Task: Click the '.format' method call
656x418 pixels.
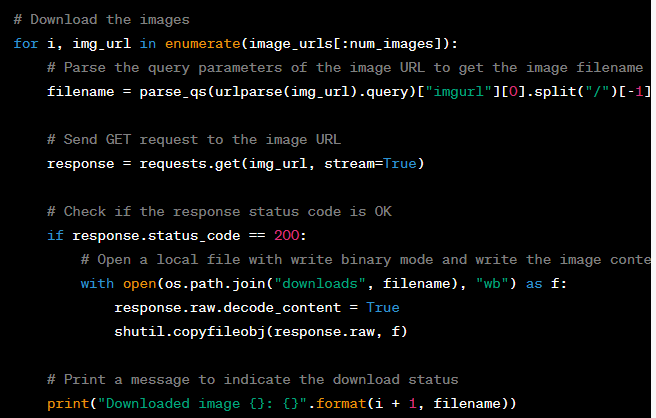Action: pyautogui.click(x=337, y=404)
